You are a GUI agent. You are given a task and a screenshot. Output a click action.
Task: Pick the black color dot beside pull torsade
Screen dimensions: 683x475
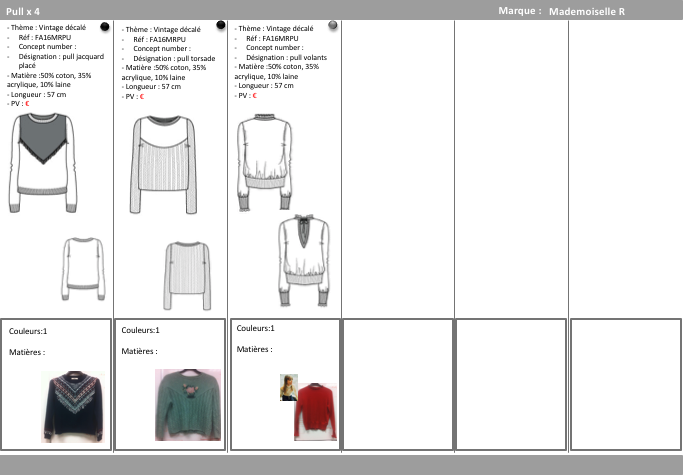(221, 25)
